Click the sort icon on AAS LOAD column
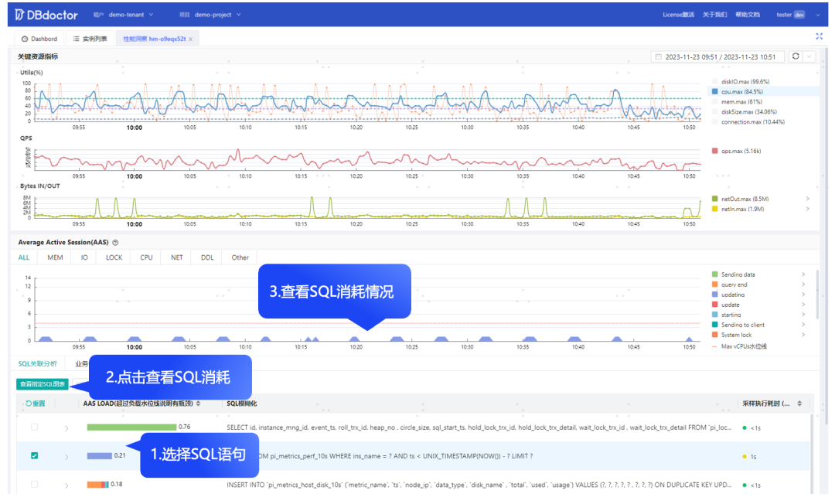This screenshot has width=835, height=504. 198,404
